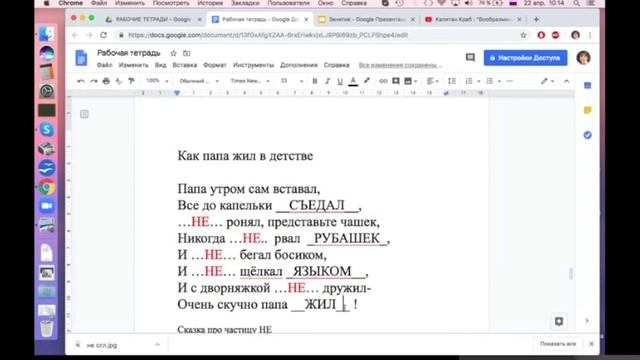Open the text alignment dropdown
Viewport: 640px width, 360px height.
pos(432,81)
